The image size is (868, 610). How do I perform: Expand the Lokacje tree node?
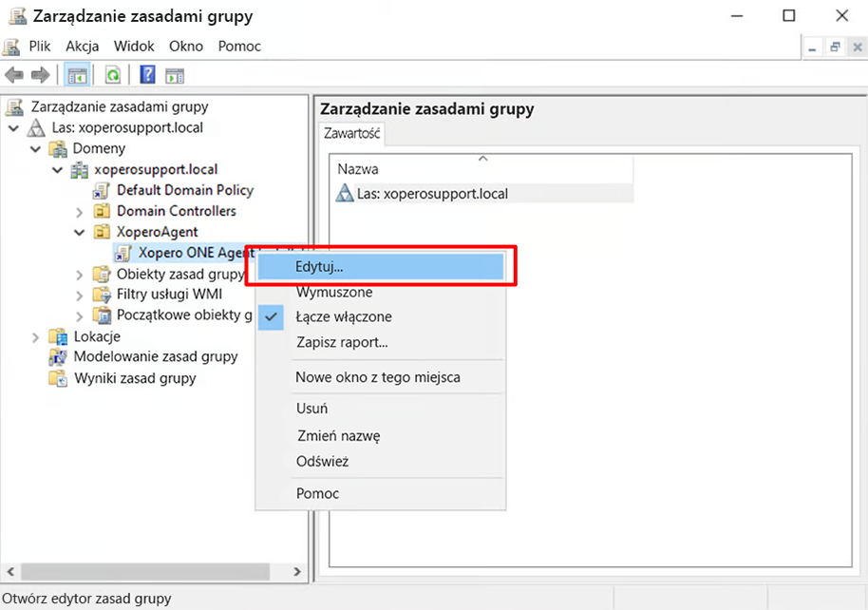(36, 336)
